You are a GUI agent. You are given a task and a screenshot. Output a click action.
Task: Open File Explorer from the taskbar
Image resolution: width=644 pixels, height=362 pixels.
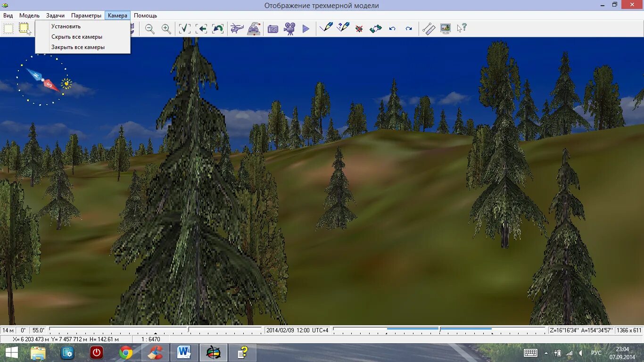tap(38, 353)
